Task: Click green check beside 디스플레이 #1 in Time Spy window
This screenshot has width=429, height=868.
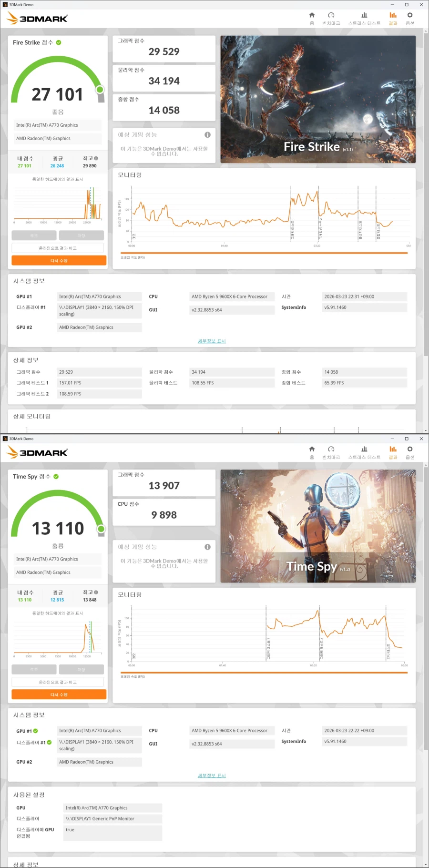Action: pyautogui.click(x=49, y=742)
